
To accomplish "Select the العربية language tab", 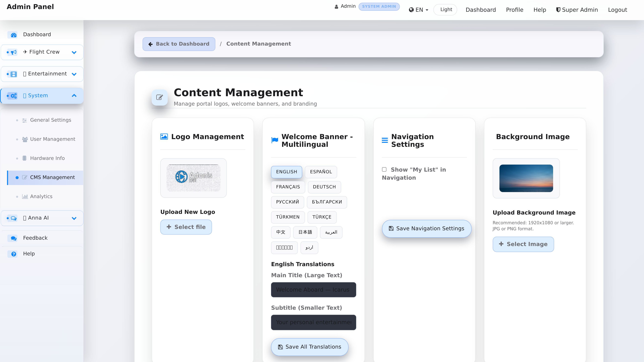I will tap(331, 232).
